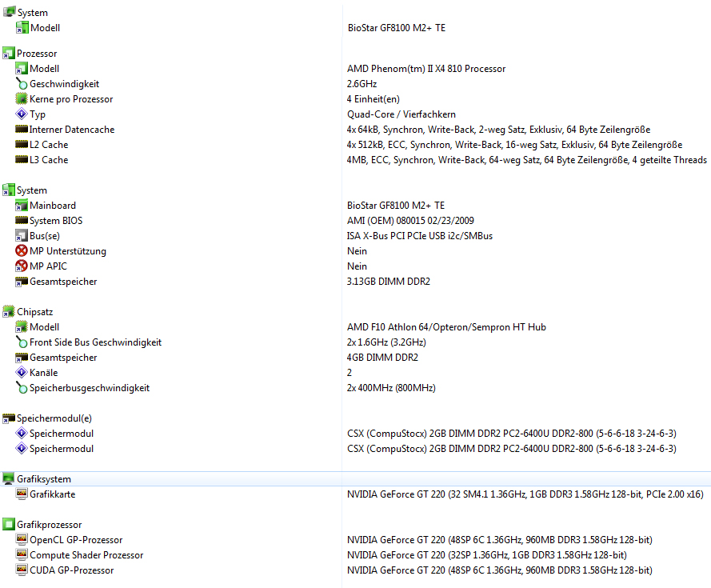The width and height of the screenshot is (711, 588).
Task: Click the Mainboard icon
Action: [x=22, y=205]
